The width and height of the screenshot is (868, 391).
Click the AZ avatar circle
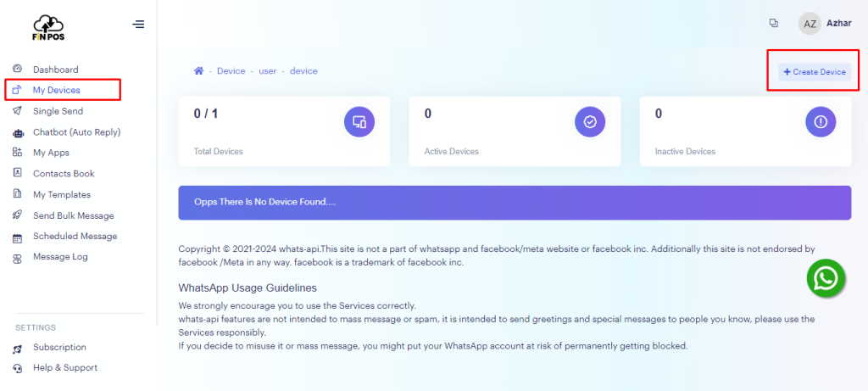click(x=810, y=24)
